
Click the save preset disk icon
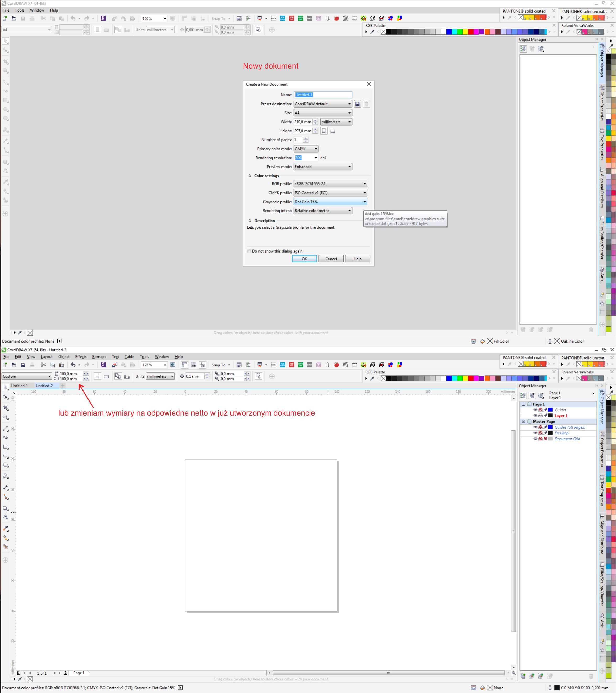click(357, 104)
